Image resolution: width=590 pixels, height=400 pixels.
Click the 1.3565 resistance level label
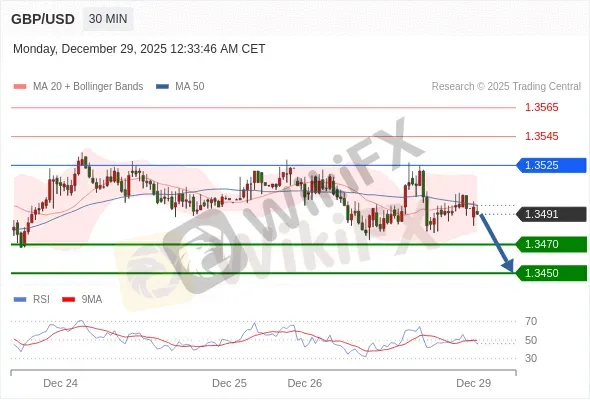coord(541,107)
